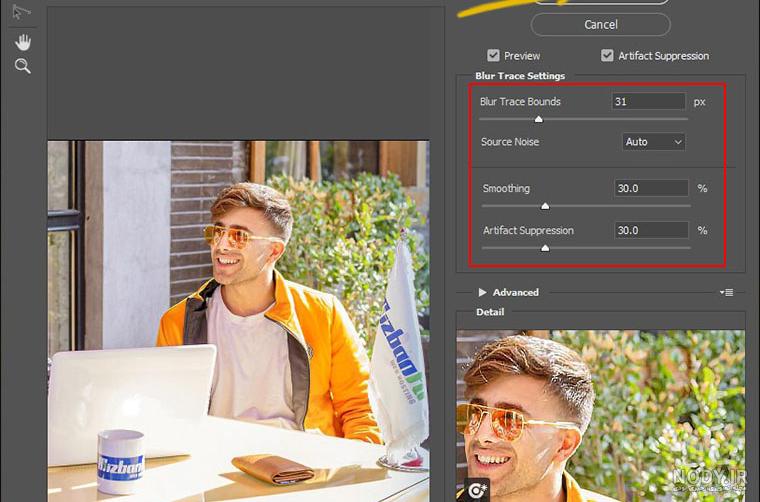Click the Smoothing slider handle
Viewport: 760px width, 502px height.
[545, 206]
